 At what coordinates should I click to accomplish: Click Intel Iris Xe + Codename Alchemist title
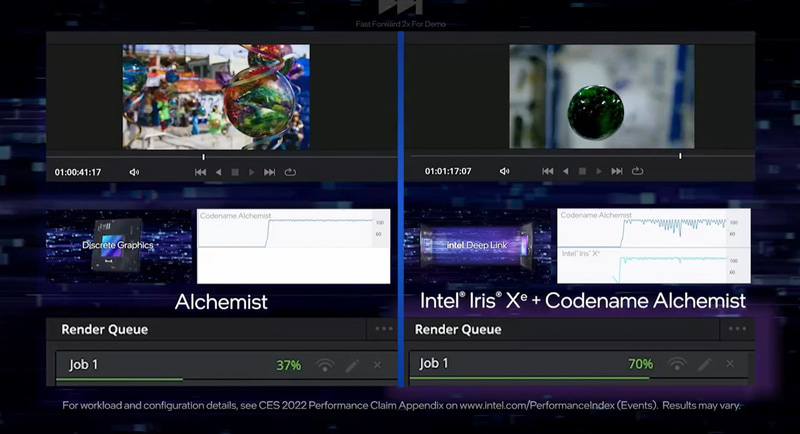click(583, 301)
